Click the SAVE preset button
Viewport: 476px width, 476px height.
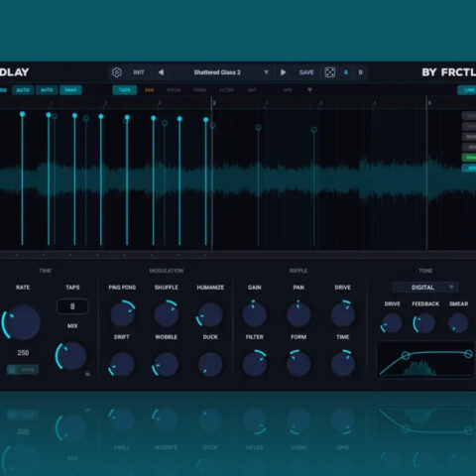[306, 72]
